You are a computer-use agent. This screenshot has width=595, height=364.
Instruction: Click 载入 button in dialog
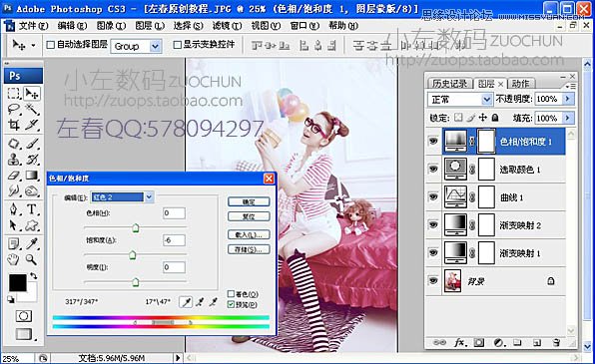pyautogui.click(x=249, y=234)
